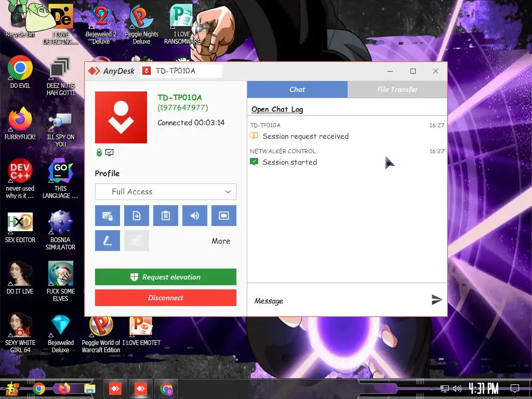Image resolution: width=532 pixels, height=399 pixels.
Task: Click the Message input field
Action: [339, 301]
